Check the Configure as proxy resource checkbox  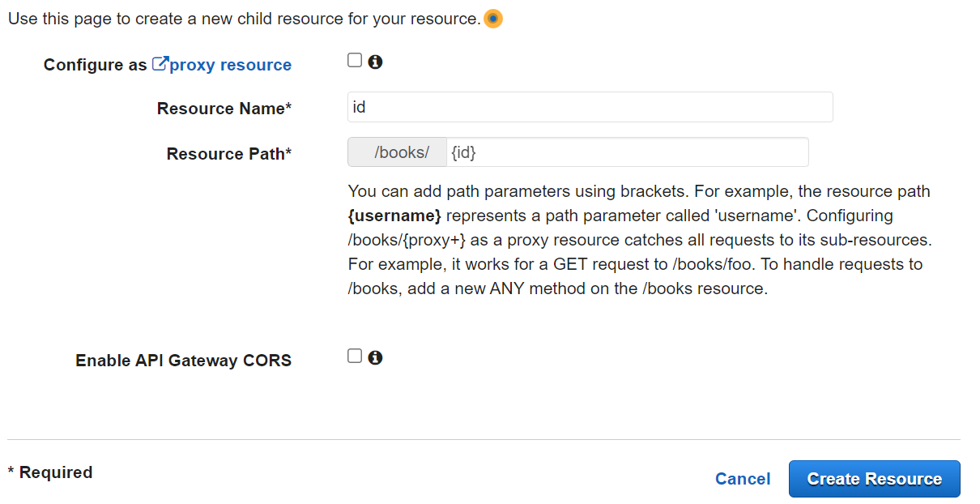click(x=354, y=59)
